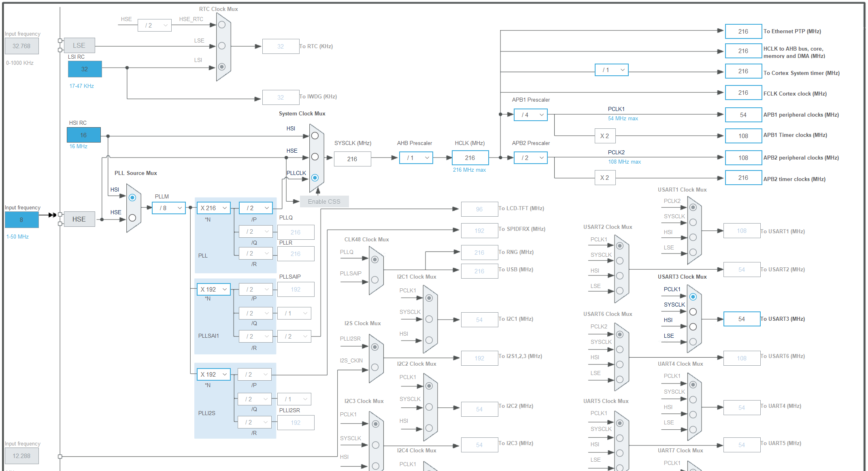
Task: Open the PLLM /8 divider dropdown
Action: coord(168,208)
